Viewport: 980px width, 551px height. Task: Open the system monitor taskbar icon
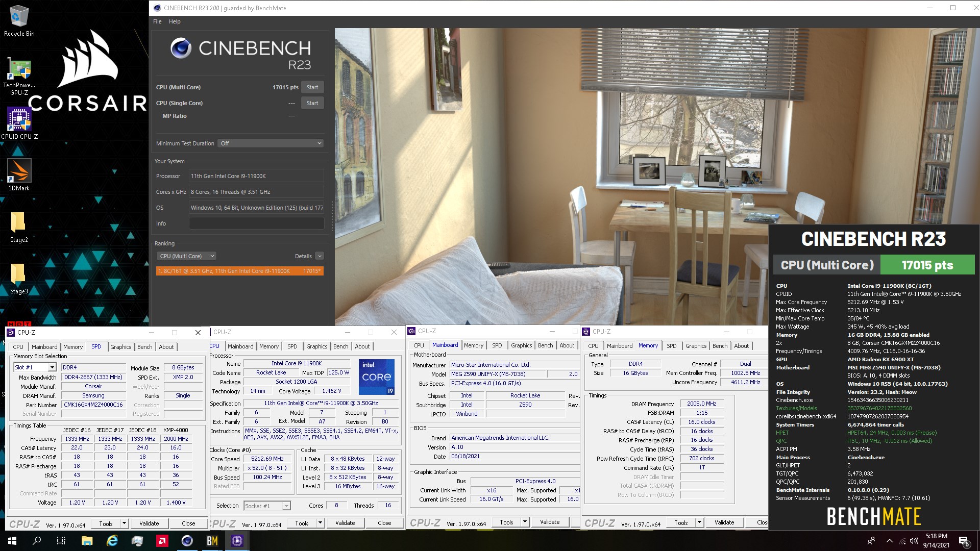pyautogui.click(x=137, y=541)
